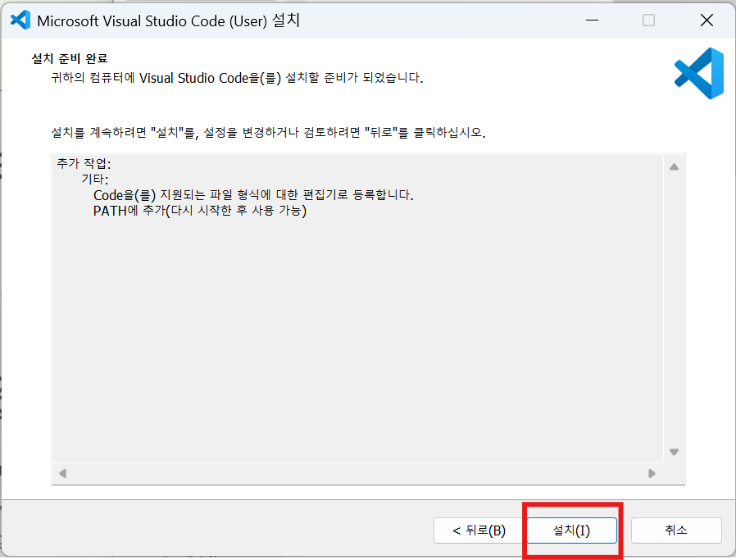Viewport: 736px width, 560px height.
Task: Click the 'PATH에 추가' line in summary
Action: pos(200,210)
